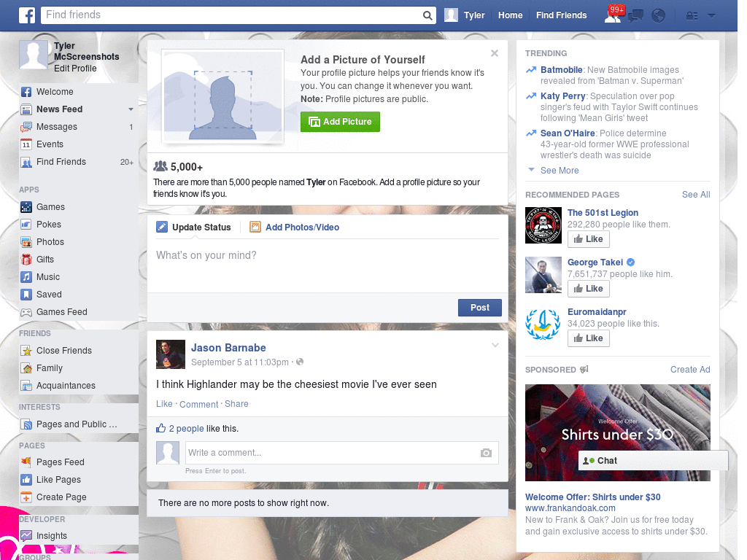Click What's on your mind box

(x=328, y=265)
